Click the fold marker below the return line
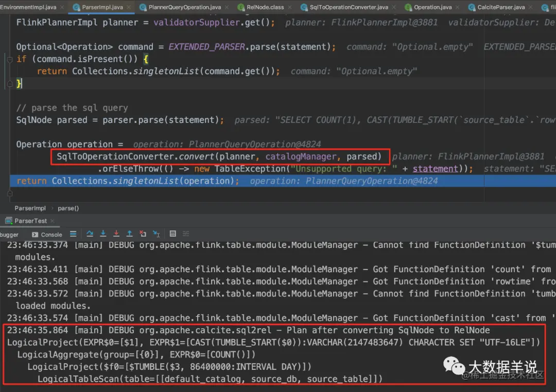The image size is (556, 392). 10,193
